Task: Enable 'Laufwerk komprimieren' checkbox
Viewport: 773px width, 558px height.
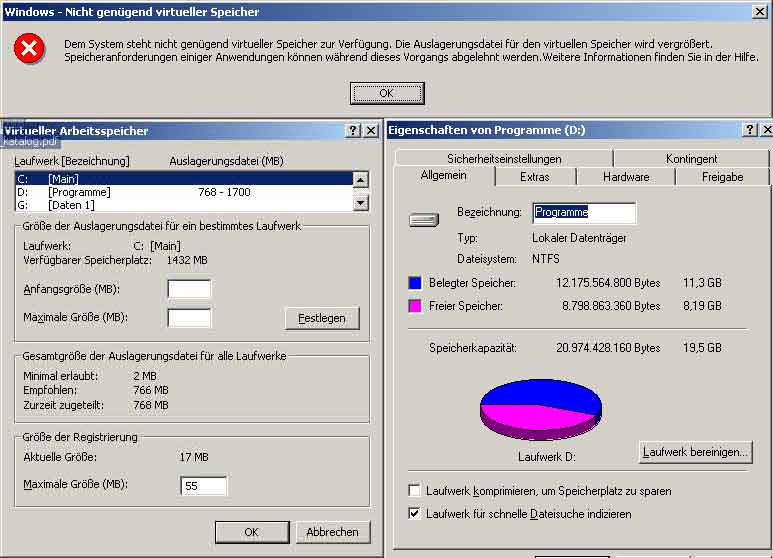Action: click(x=415, y=490)
